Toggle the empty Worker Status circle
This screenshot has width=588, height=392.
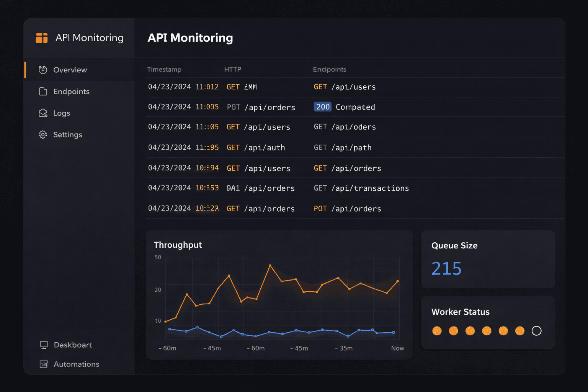[537, 331]
